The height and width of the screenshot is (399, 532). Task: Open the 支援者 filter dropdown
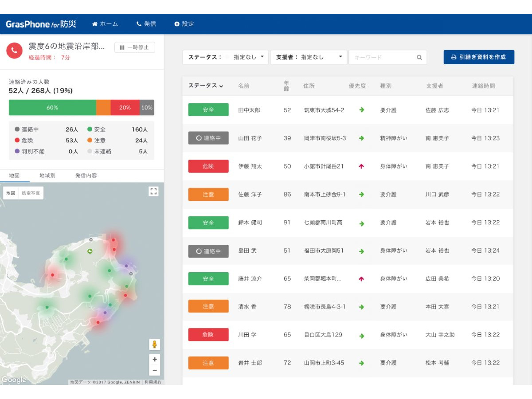308,57
